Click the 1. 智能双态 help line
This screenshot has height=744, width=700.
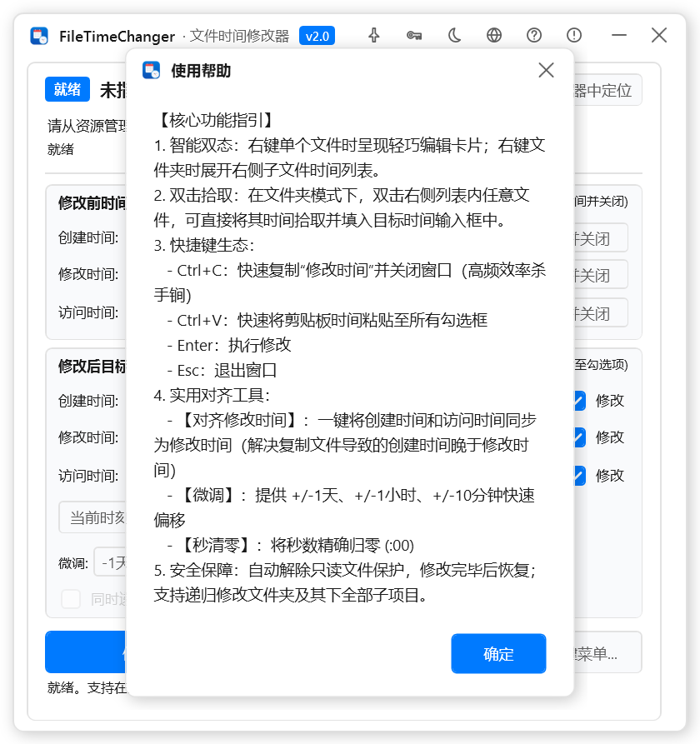(x=350, y=157)
